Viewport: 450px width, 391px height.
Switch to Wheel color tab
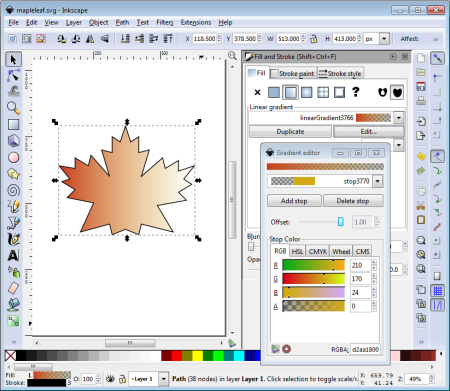pyautogui.click(x=341, y=251)
